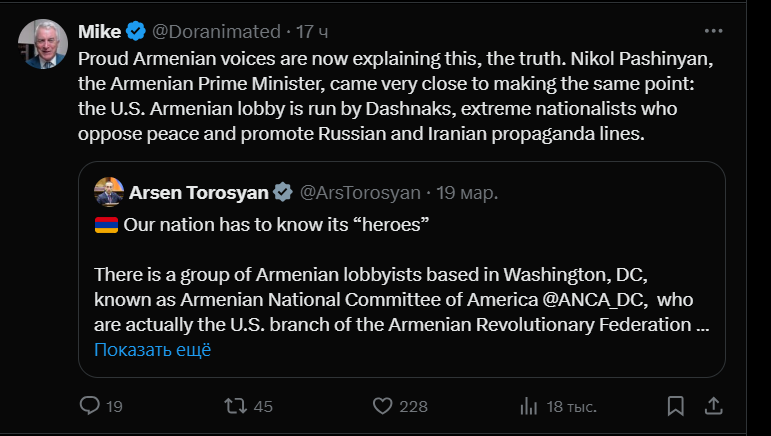Repost this tweet via retweet icon
The image size is (771, 436).
tap(235, 406)
